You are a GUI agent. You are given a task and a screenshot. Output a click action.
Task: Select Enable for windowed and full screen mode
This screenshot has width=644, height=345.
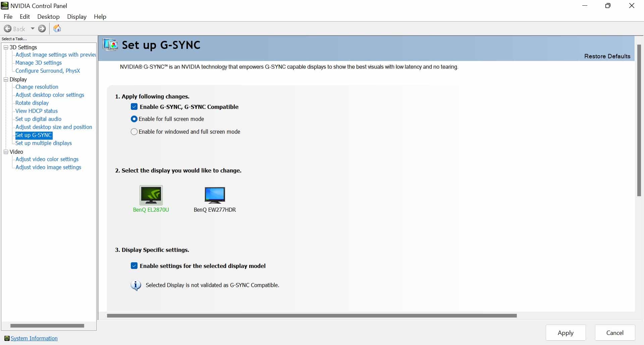[134, 132]
